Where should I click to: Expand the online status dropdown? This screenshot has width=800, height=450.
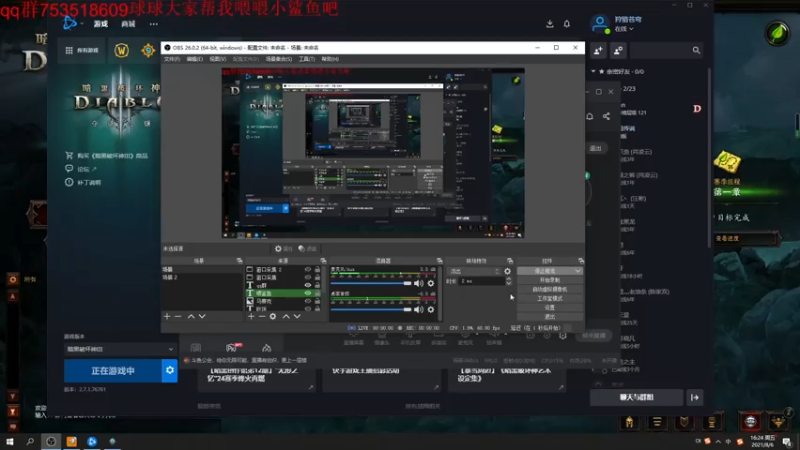624,29
